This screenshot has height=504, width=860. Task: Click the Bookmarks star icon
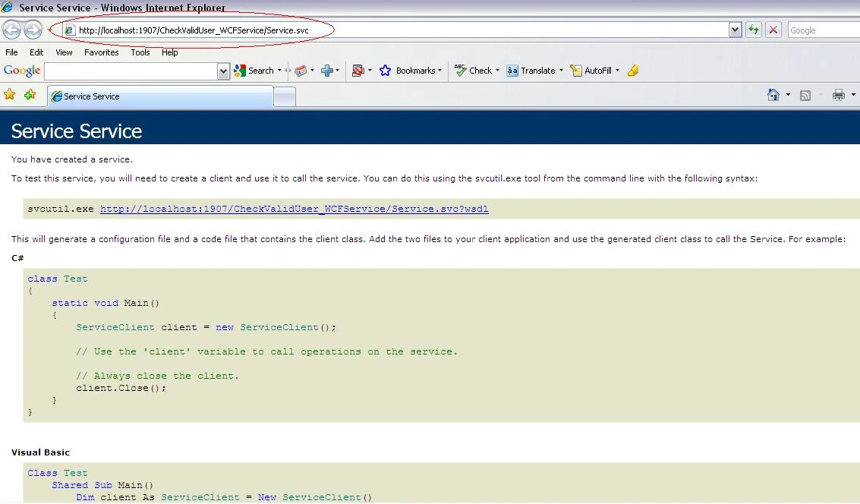click(x=385, y=71)
